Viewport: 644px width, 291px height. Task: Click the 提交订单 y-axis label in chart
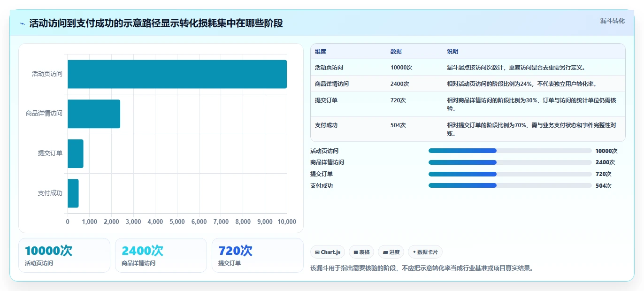pos(50,153)
